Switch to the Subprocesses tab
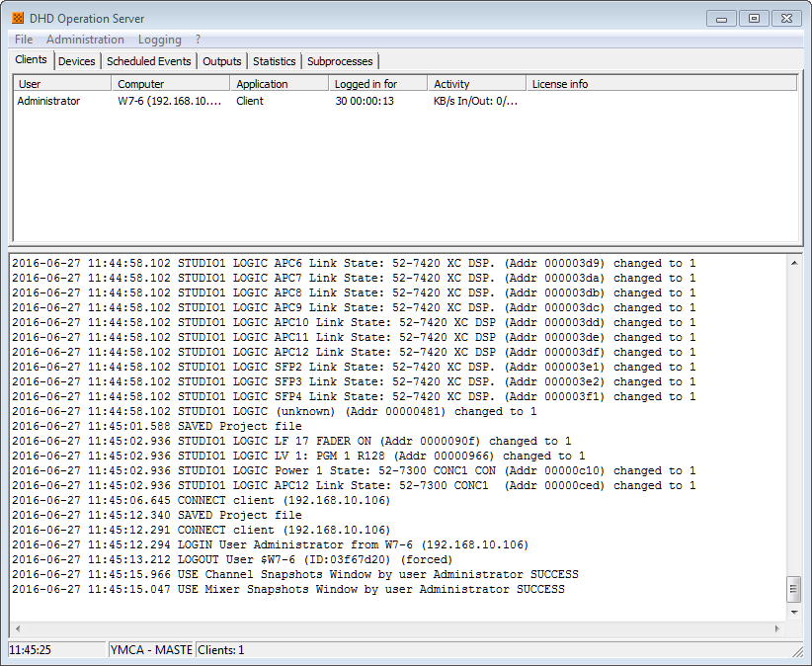The image size is (812, 666). click(x=340, y=61)
